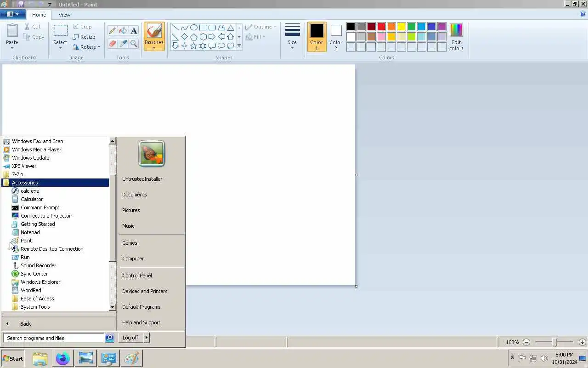
Task: Click the Start button
Action: click(x=12, y=358)
